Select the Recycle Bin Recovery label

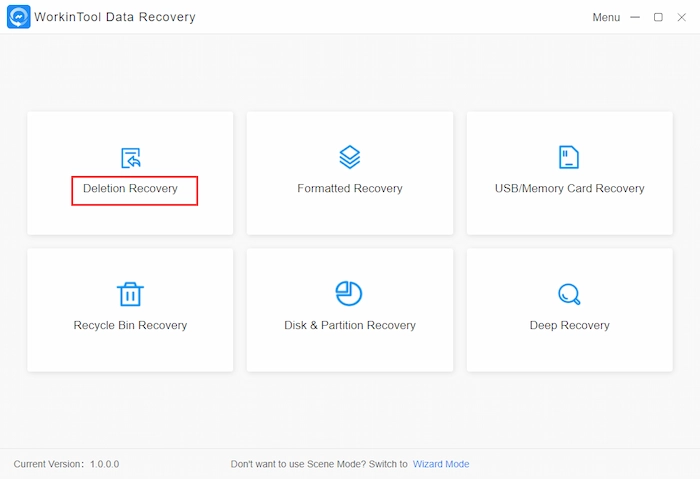tap(130, 325)
